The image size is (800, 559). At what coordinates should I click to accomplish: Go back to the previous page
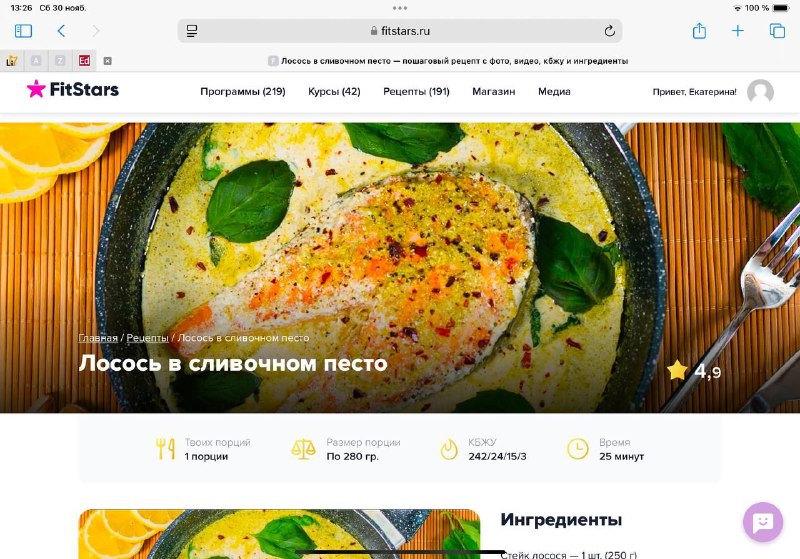[x=61, y=31]
